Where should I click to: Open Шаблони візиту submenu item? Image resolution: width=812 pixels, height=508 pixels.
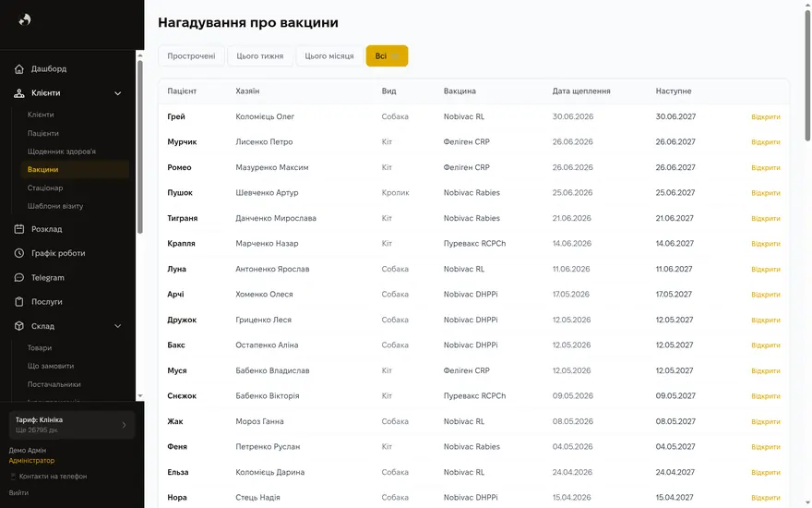click(x=55, y=206)
